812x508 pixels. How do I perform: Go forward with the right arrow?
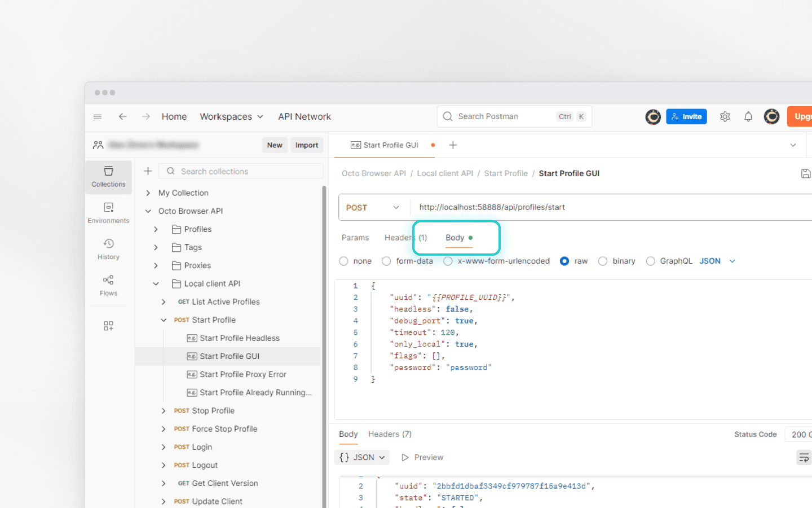click(146, 117)
